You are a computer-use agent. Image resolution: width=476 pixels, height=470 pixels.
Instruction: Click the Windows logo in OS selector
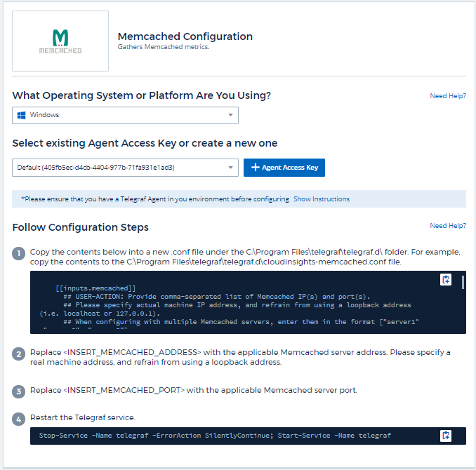(21, 115)
